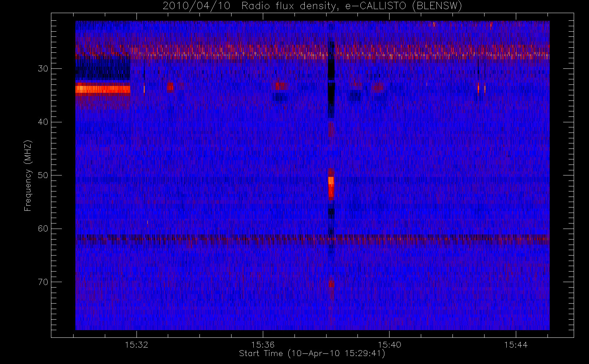Click the bright orange band at 34 MHz

[103, 89]
